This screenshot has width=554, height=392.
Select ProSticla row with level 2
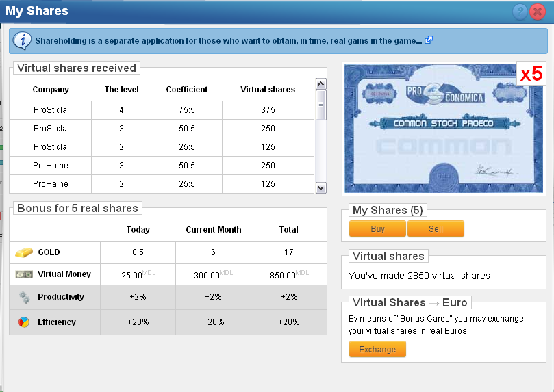coord(162,147)
